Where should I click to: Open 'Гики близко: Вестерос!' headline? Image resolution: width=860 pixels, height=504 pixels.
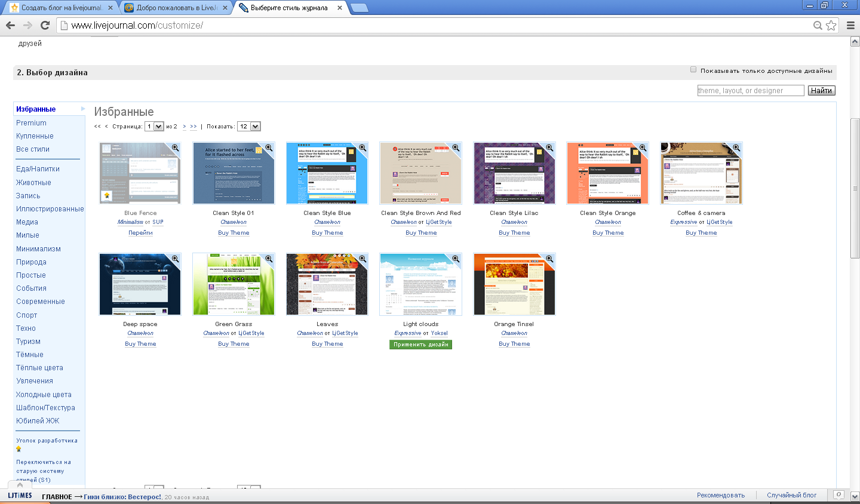122,497
